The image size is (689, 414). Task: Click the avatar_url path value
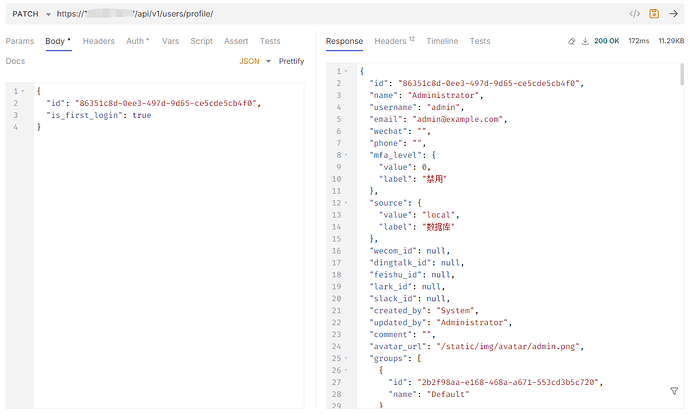508,347
